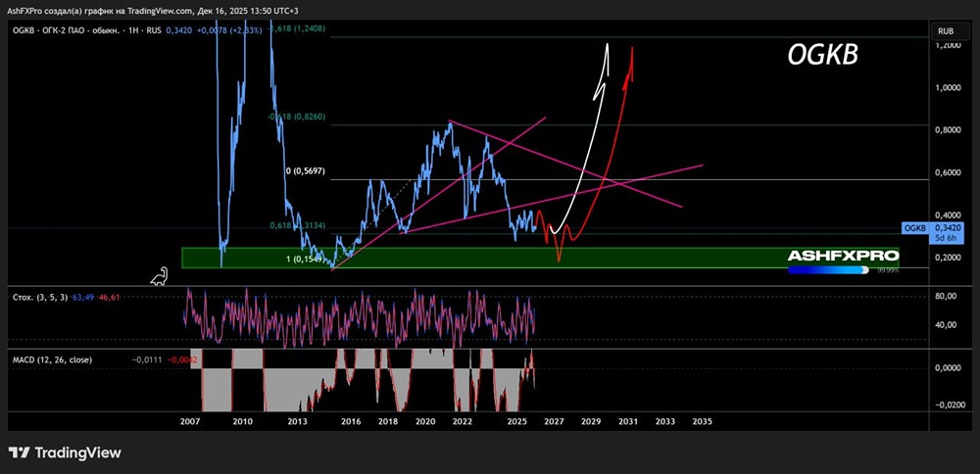
Task: Click the 2029 time axis marker
Action: (x=591, y=421)
